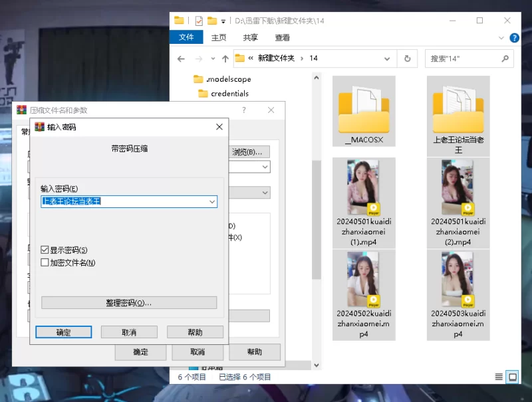Viewport: 532px width, 402px height.
Task: Enable the 加密文件名 checkbox
Action: tap(45, 262)
